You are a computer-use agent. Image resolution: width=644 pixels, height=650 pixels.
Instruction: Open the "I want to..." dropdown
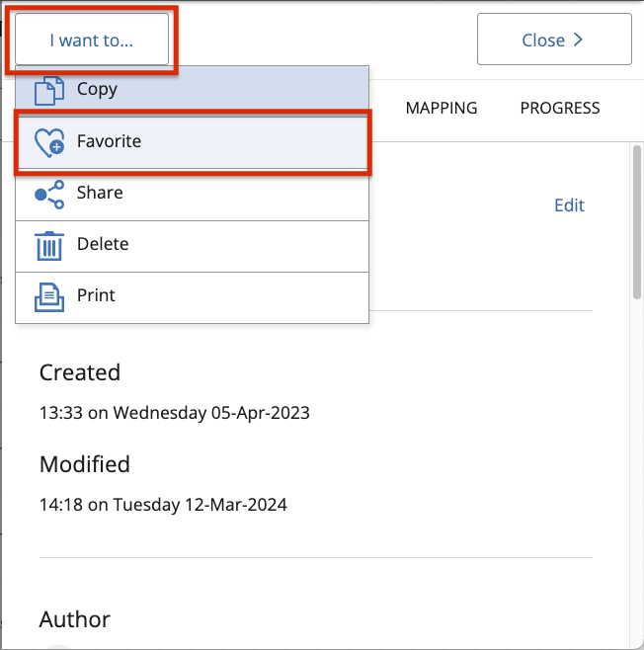(x=92, y=40)
